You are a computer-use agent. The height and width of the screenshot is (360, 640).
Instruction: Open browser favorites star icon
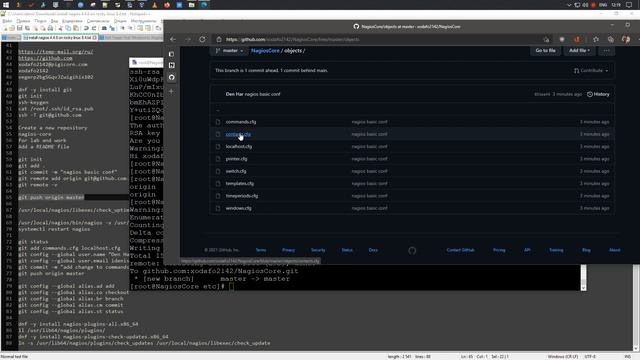click(596, 39)
